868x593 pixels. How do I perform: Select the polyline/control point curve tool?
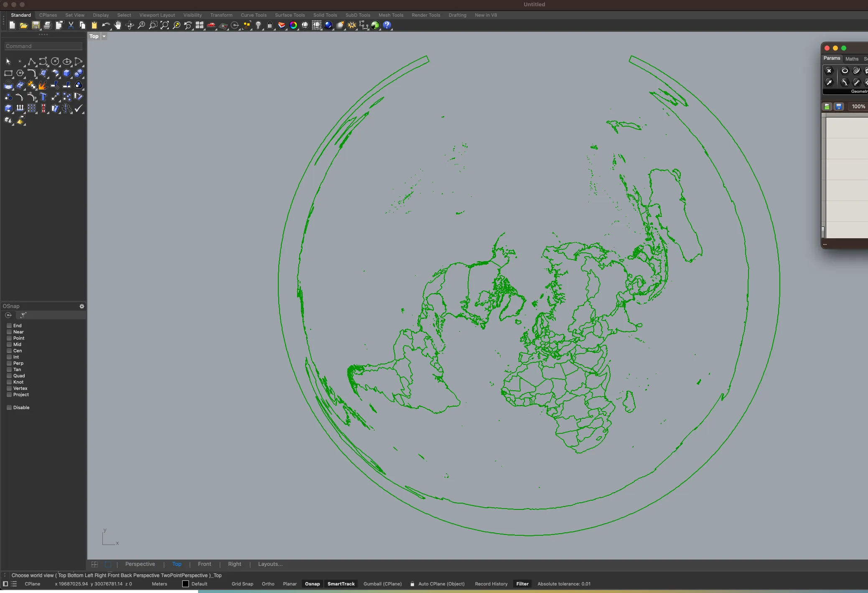click(x=32, y=61)
